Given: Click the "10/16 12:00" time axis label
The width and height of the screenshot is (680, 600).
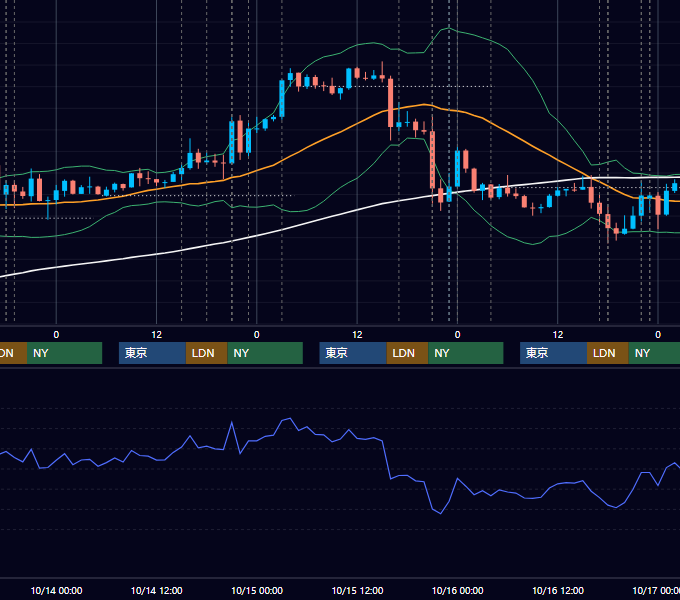Looking at the screenshot, I should [558, 590].
